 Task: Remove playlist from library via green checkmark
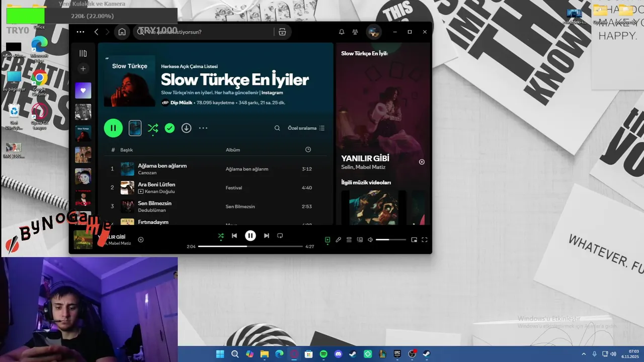(170, 128)
